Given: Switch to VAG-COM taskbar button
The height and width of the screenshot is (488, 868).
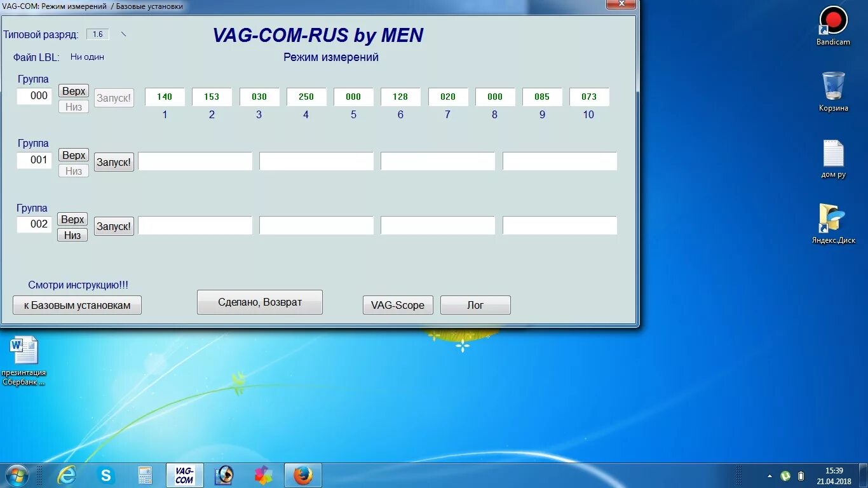Looking at the screenshot, I should click(184, 475).
